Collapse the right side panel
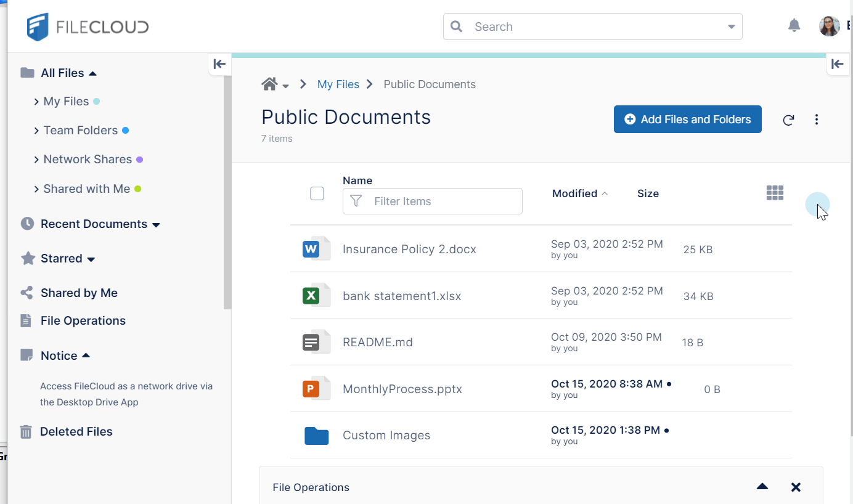 [x=837, y=63]
